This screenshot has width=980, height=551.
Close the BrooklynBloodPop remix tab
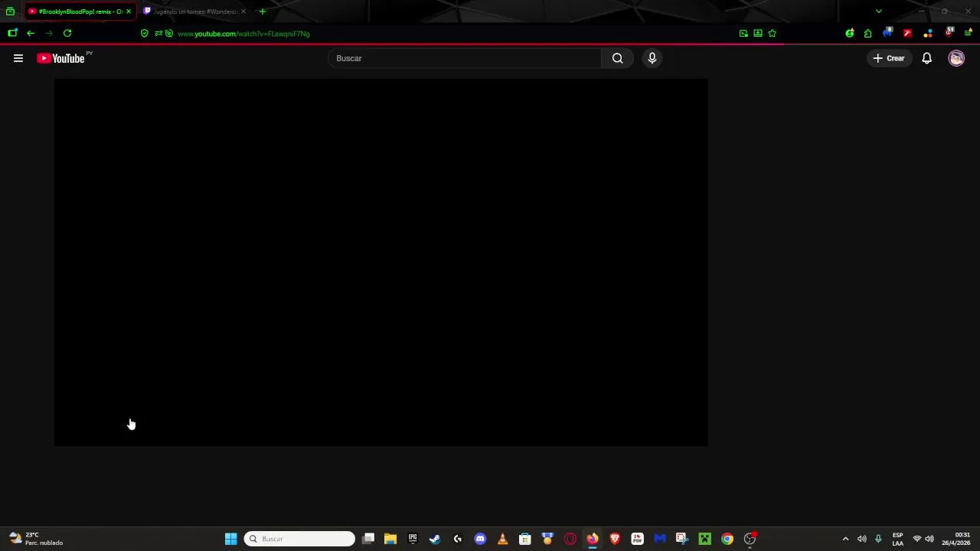point(129,11)
